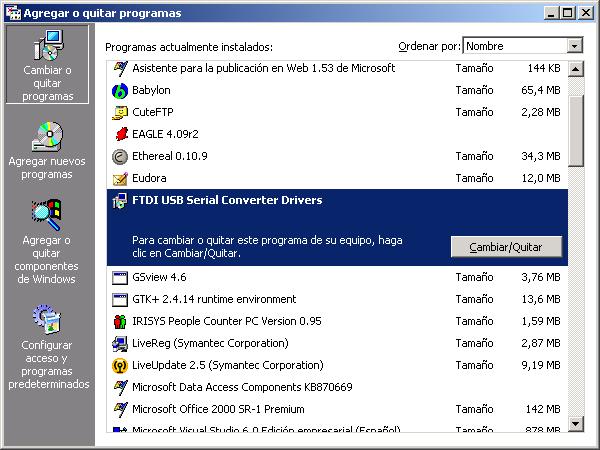600x450 pixels.
Task: Click the LiveUpdate 2.5 icon
Action: pos(120,365)
